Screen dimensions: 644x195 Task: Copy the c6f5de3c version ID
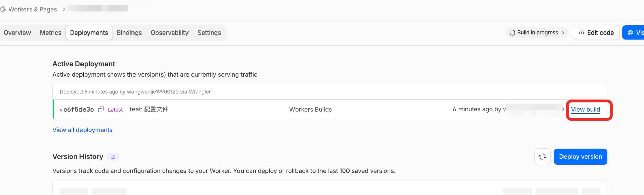click(x=101, y=110)
